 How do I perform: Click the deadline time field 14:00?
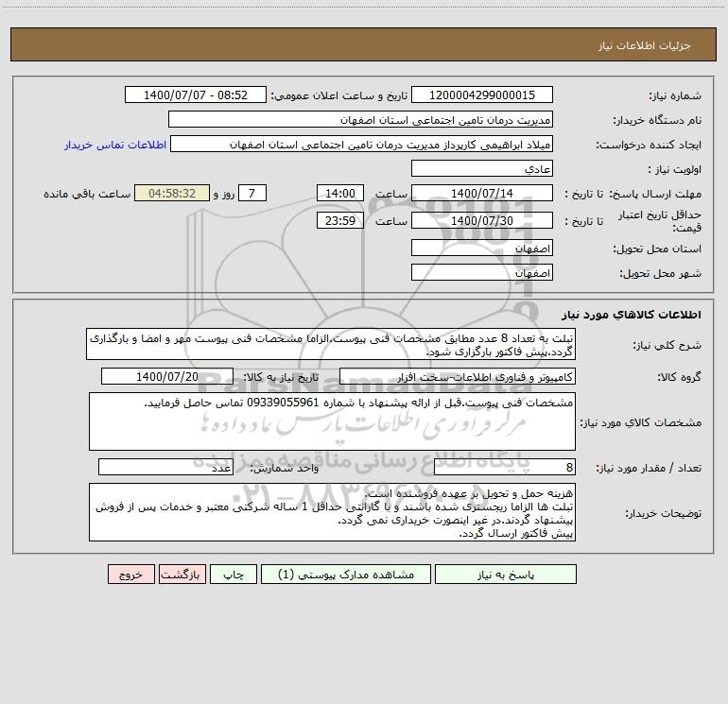click(339, 193)
